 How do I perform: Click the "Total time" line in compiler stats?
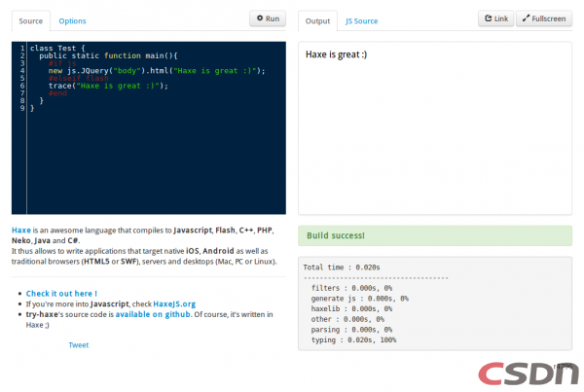point(342,267)
